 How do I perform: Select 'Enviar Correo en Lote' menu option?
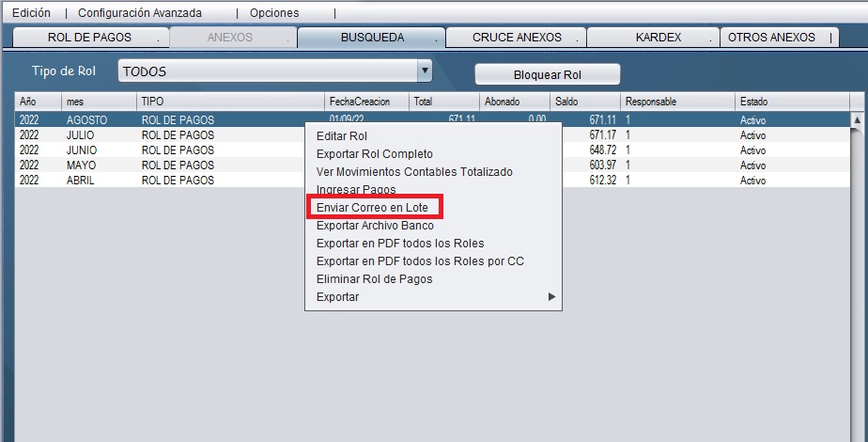(372, 208)
